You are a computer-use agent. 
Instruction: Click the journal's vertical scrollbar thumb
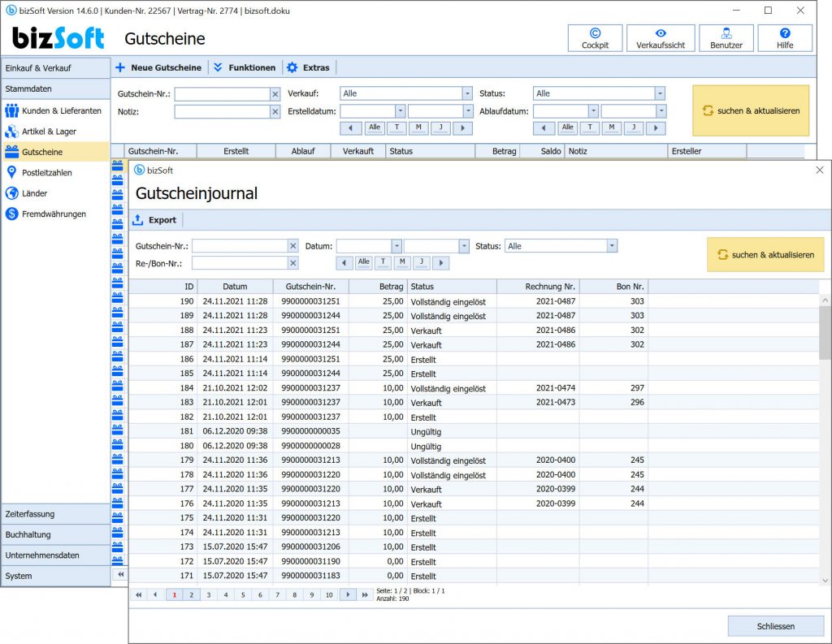coord(825,333)
